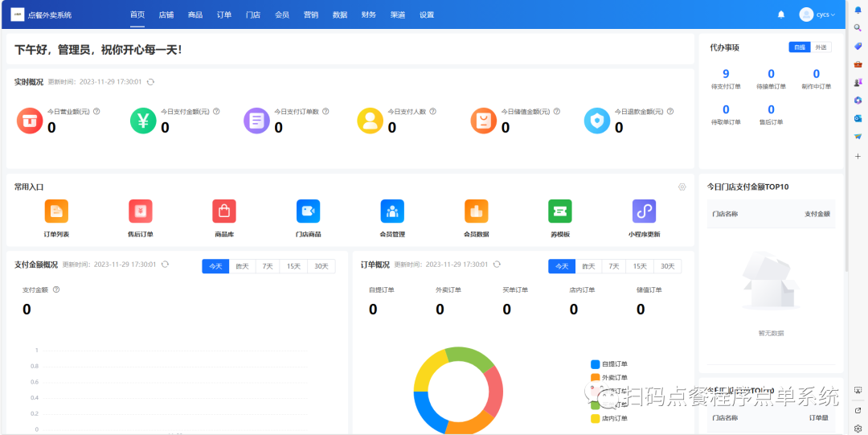Refresh the 订单概况 panel

click(x=497, y=265)
